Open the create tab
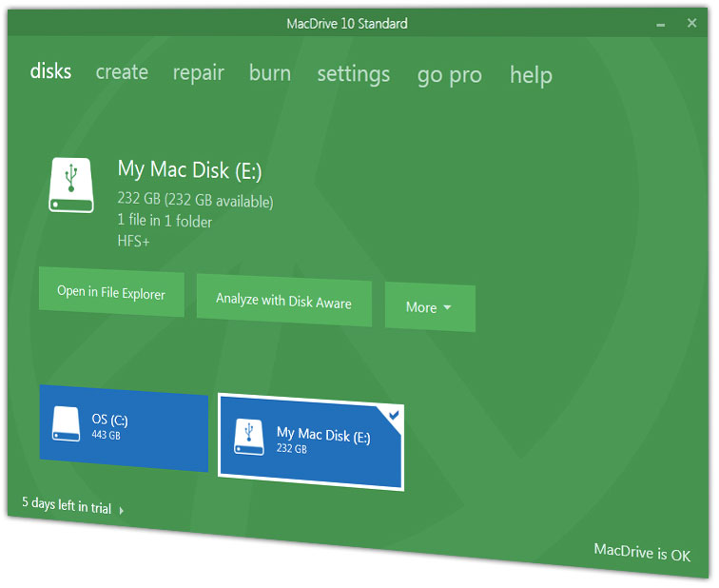The height and width of the screenshot is (588, 719). click(x=122, y=72)
